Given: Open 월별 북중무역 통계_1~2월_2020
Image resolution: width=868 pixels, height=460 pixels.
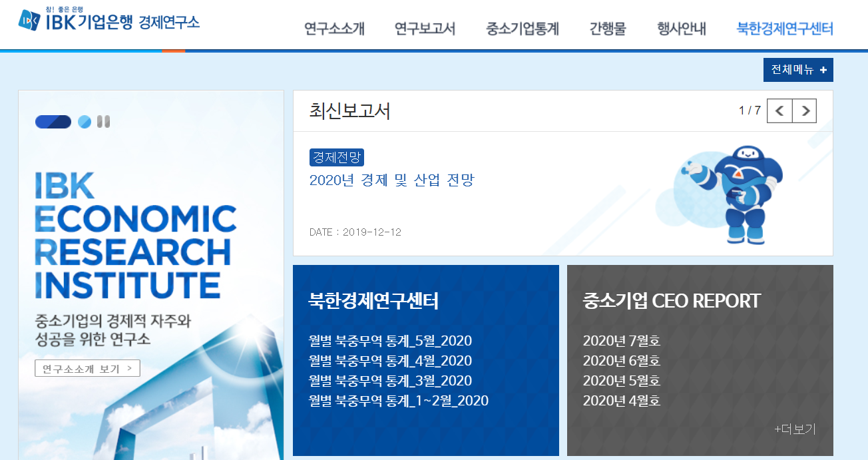Looking at the screenshot, I should coord(399,401).
